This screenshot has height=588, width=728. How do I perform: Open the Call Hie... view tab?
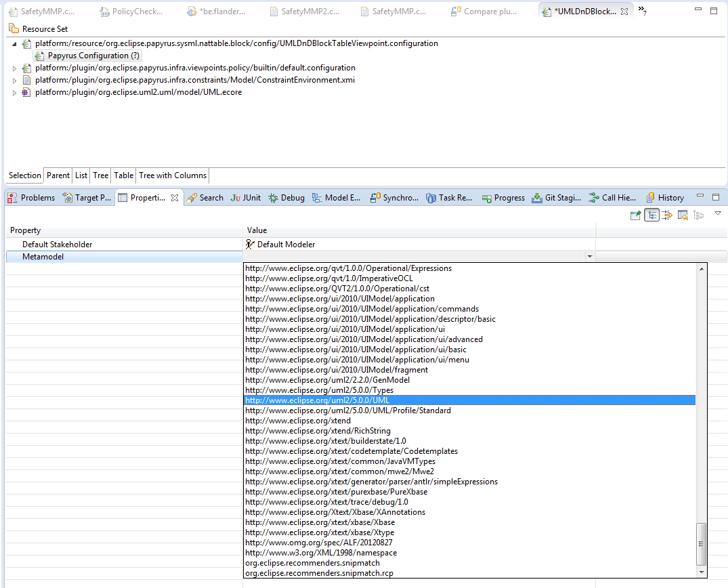tap(613, 198)
